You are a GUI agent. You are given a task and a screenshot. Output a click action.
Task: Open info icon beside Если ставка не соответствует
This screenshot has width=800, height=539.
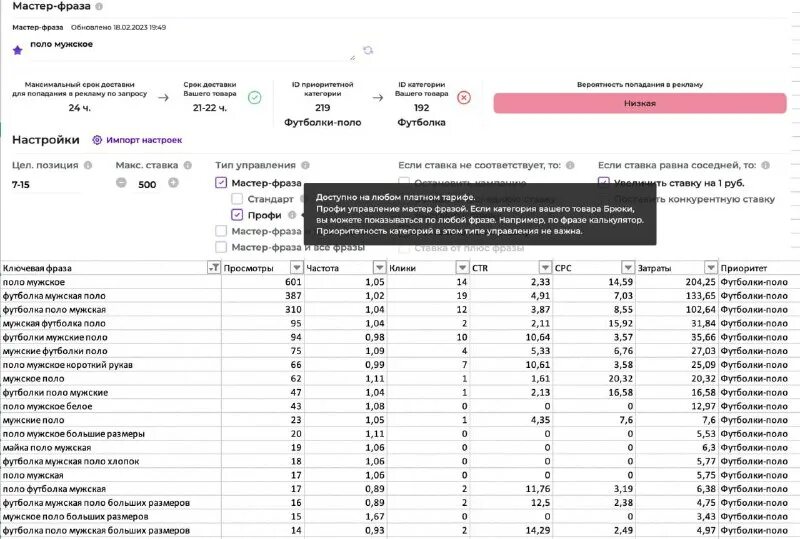[x=570, y=165]
